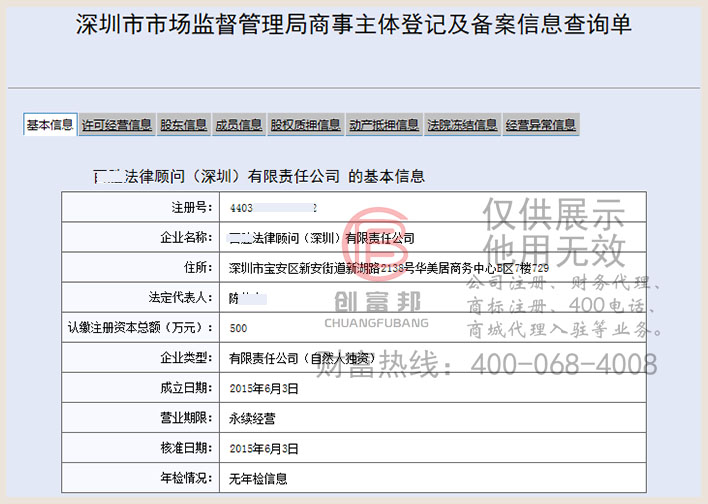Image resolution: width=708 pixels, height=504 pixels.
Task: Click the 注册号: label
Action: tap(192, 207)
